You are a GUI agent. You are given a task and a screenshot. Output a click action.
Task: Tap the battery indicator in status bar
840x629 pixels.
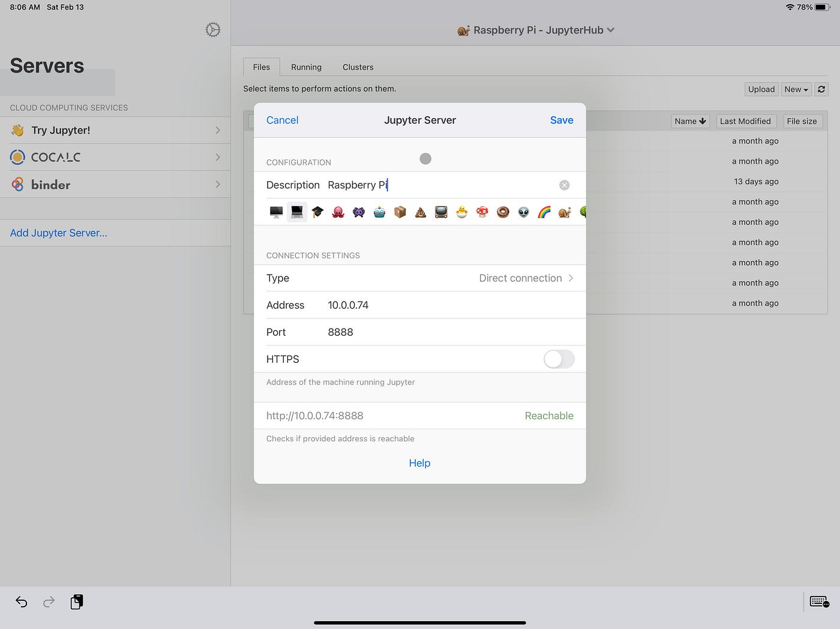pyautogui.click(x=823, y=7)
